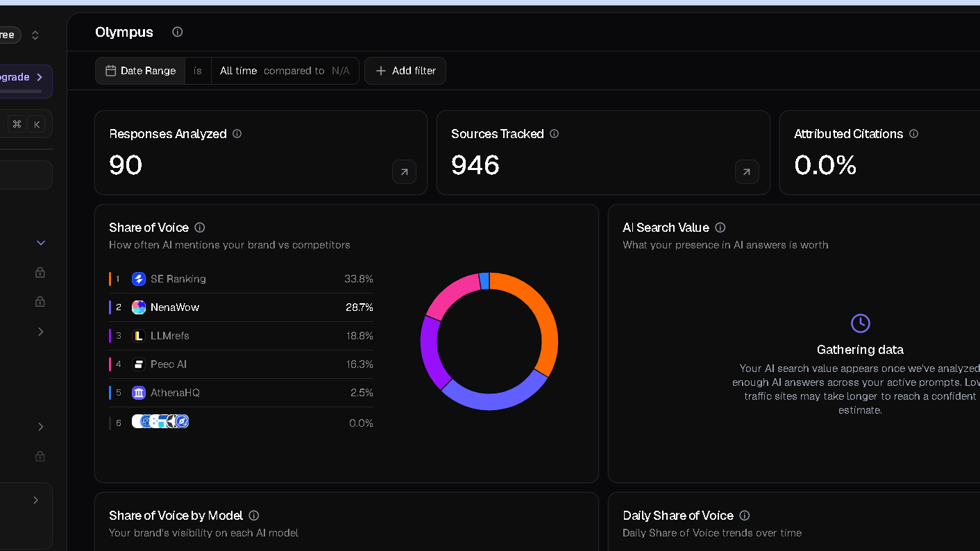Click the 946 sources count
Viewport: 980px width, 551px height.
coord(475,165)
